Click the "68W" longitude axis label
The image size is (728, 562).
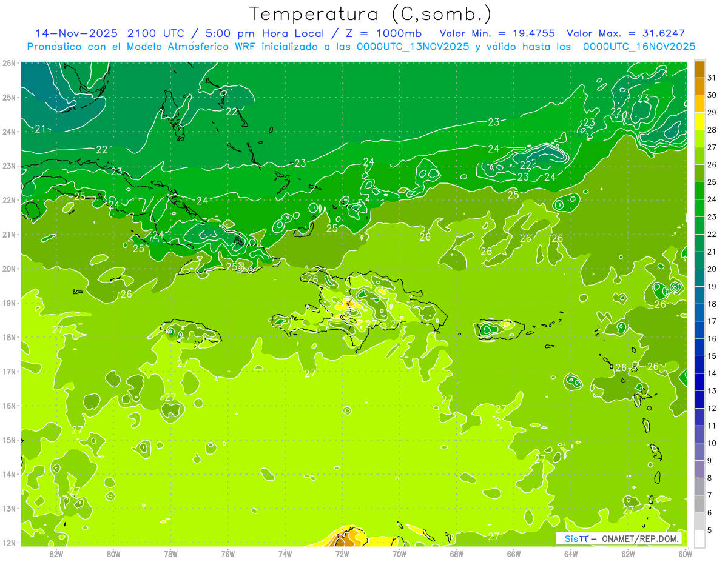click(457, 554)
